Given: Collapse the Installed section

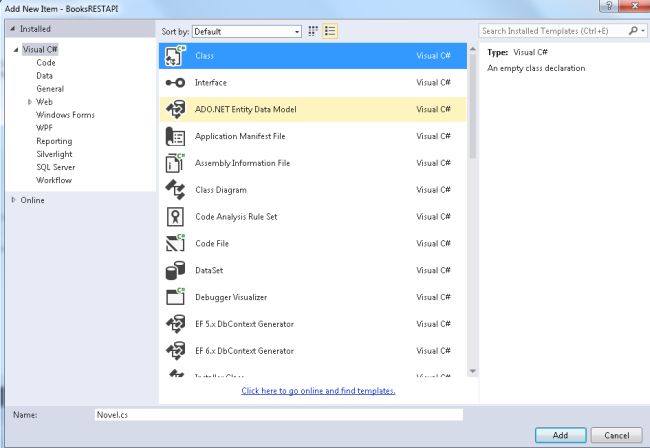Looking at the screenshot, I should pyautogui.click(x=12, y=29).
